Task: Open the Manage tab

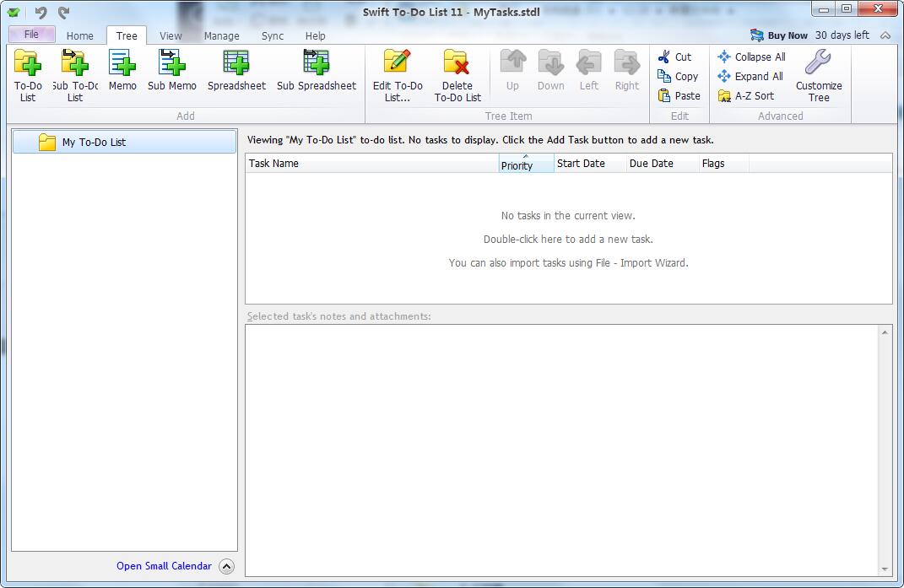Action: (x=221, y=35)
